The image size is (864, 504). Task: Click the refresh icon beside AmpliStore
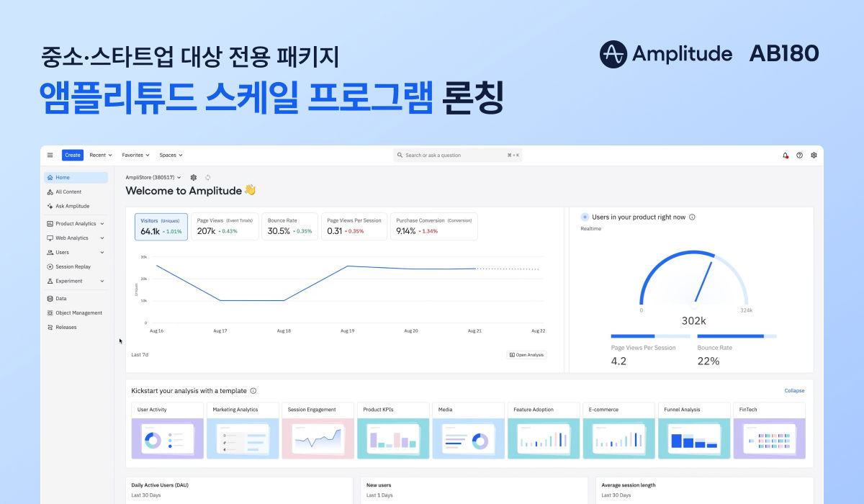[x=208, y=177]
